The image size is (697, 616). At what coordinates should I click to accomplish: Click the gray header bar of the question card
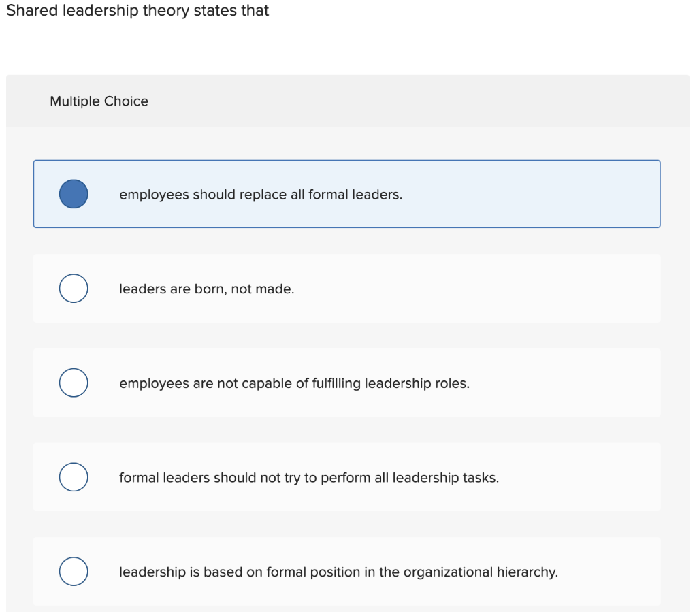coord(348,101)
